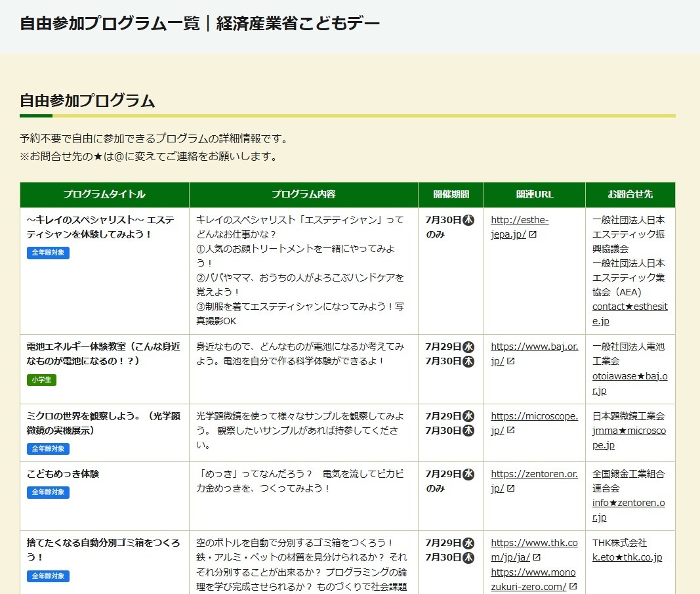The image size is (700, 594).
Task: Open https://www.baj.or.jp/ link
Action: point(535,354)
